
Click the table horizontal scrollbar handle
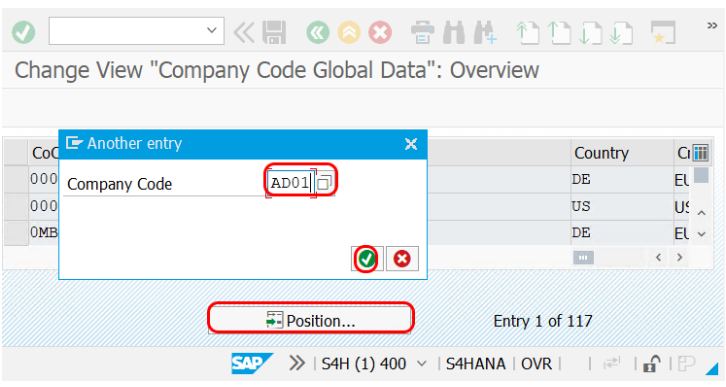pyautogui.click(x=583, y=257)
